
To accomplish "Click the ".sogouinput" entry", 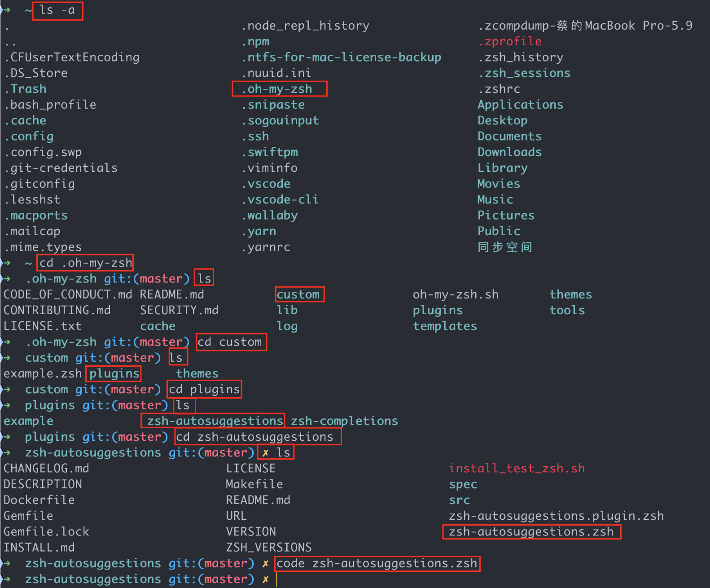I will [x=280, y=120].
